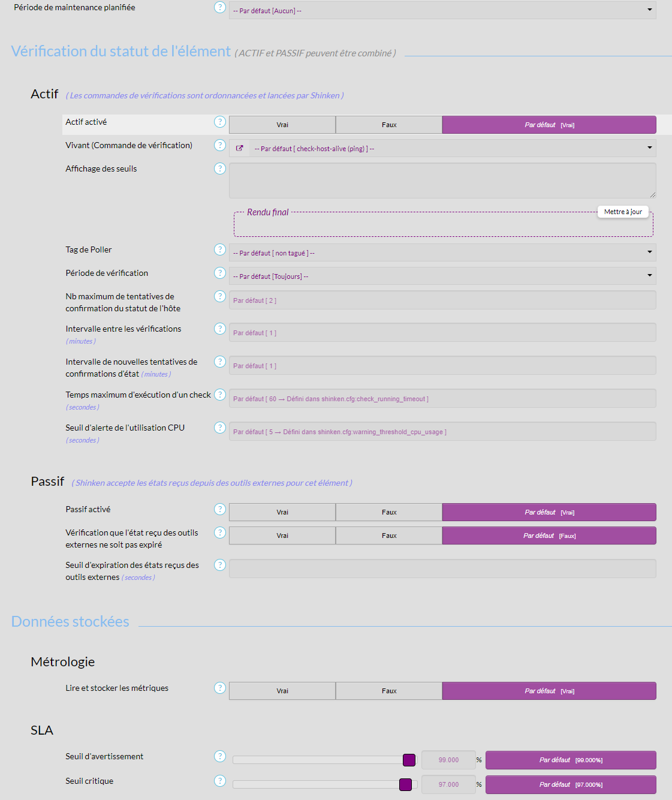Set Lire et stocker les métriques to Faux
The image size is (672, 800).
point(389,691)
